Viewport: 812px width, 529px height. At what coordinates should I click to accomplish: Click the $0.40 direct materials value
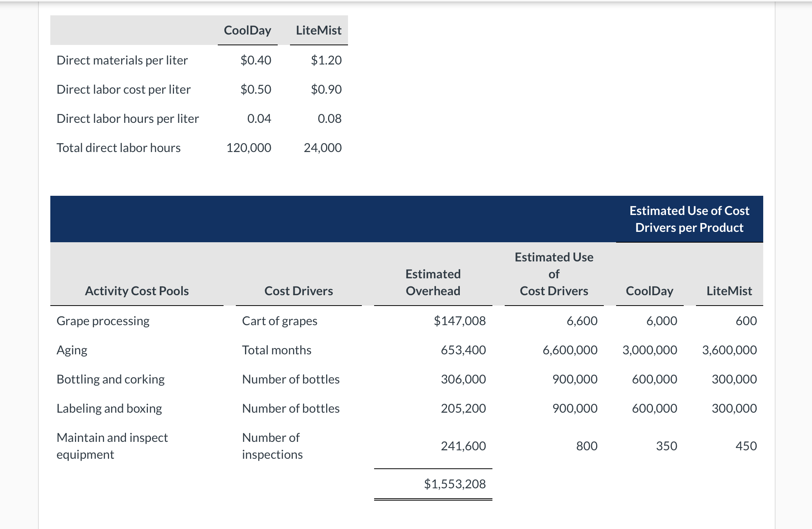pos(256,60)
